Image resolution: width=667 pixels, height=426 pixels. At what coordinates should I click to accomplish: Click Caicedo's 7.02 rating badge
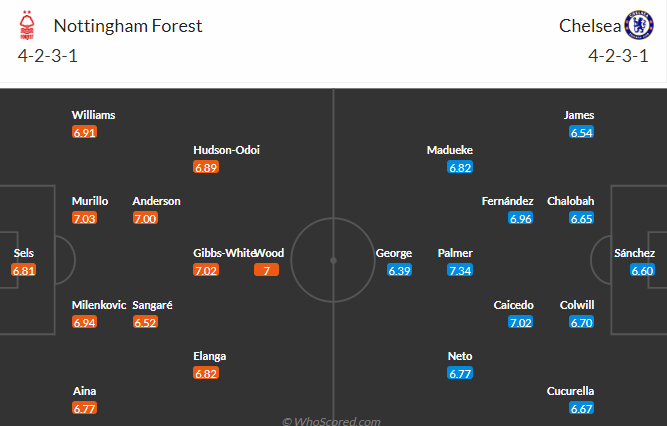click(x=521, y=323)
